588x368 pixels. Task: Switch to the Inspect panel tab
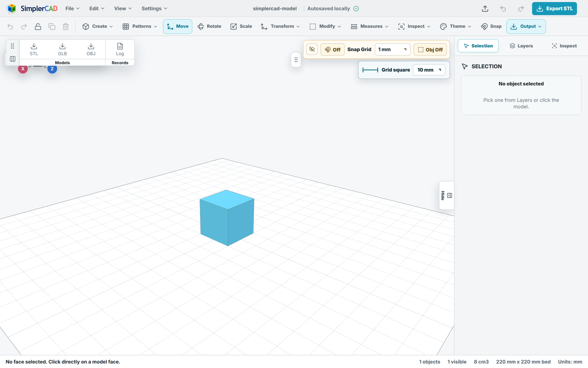click(564, 46)
